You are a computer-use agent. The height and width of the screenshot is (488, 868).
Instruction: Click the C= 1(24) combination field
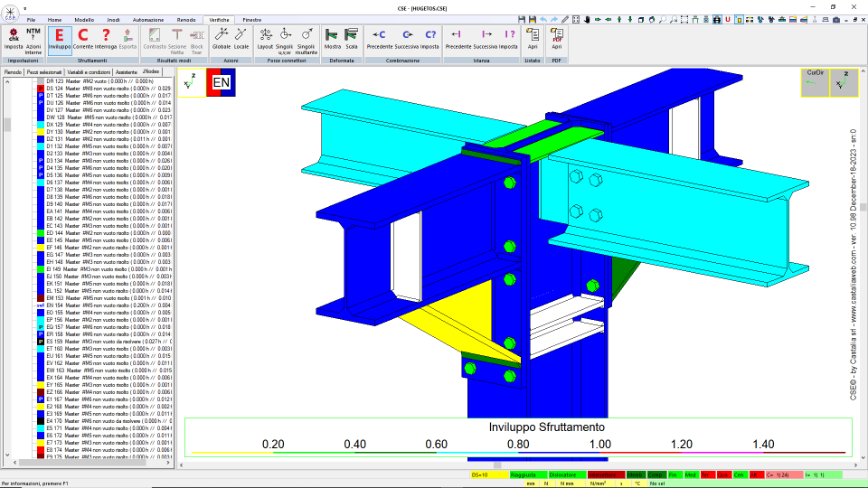[784, 474]
